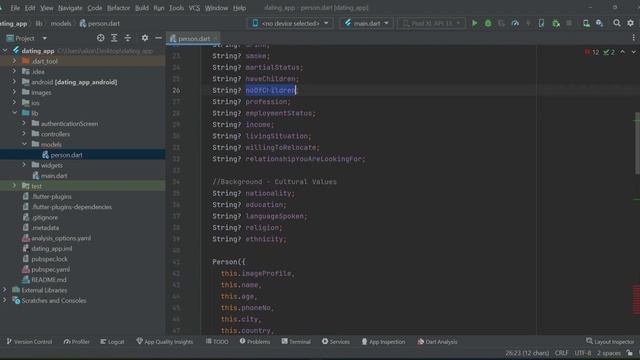
Task: Click coverage run icon beside debug button
Action: coord(501,23)
